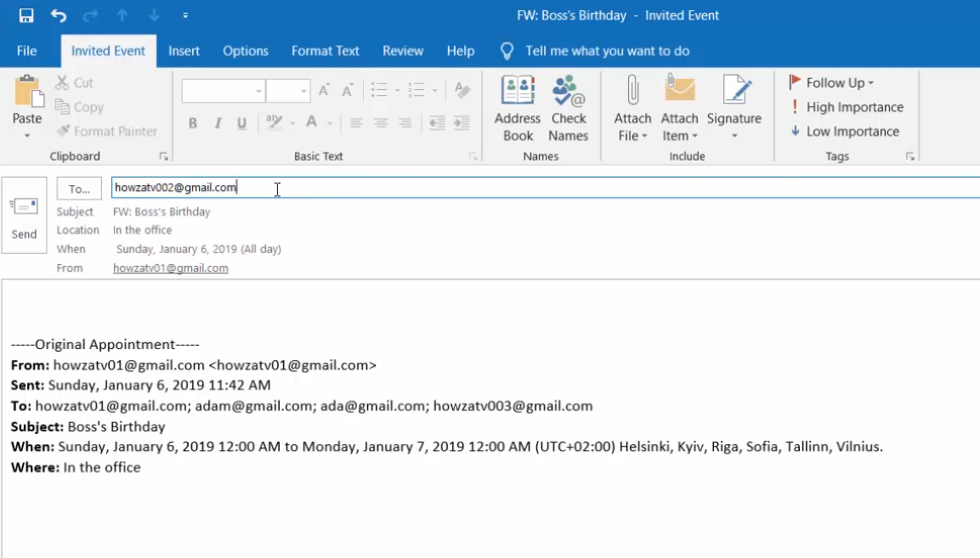Click the Subject text FW: Boss's Birthday
Image resolution: width=980 pixels, height=558 pixels.
(161, 211)
